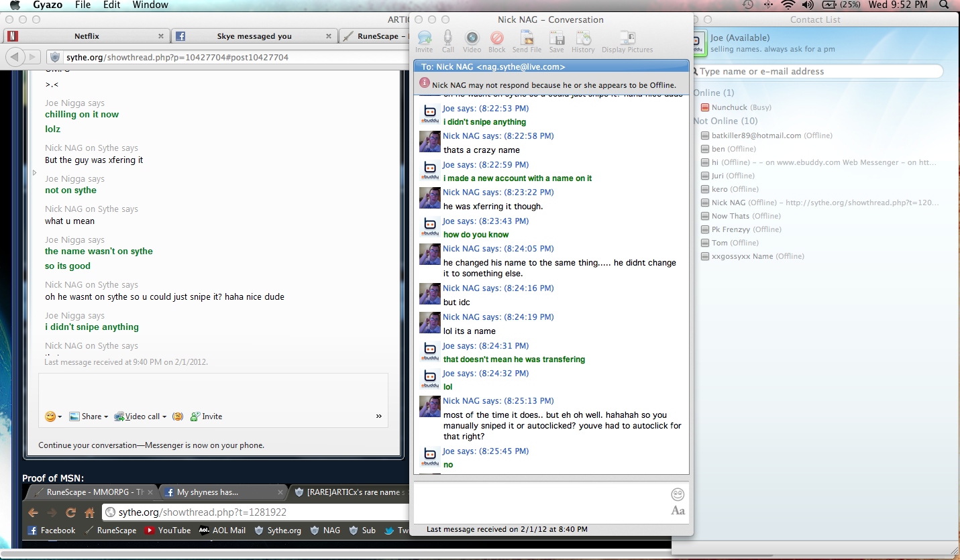Click the reload icon in the lower browser
Viewport: 960px width, 560px height.
[70, 513]
